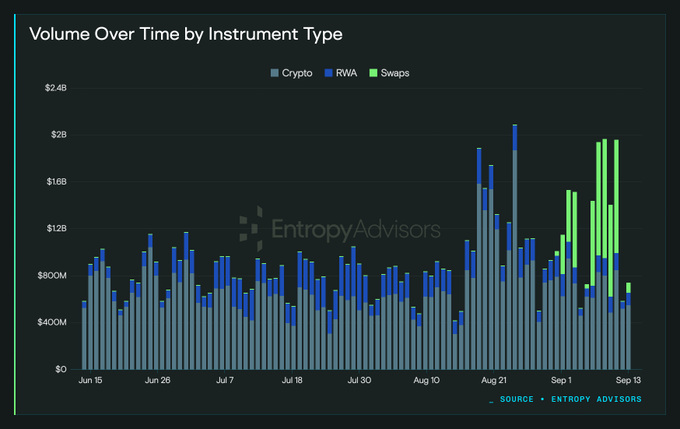
Task: Click the Jun 15 x-axis date label
Action: (90, 380)
